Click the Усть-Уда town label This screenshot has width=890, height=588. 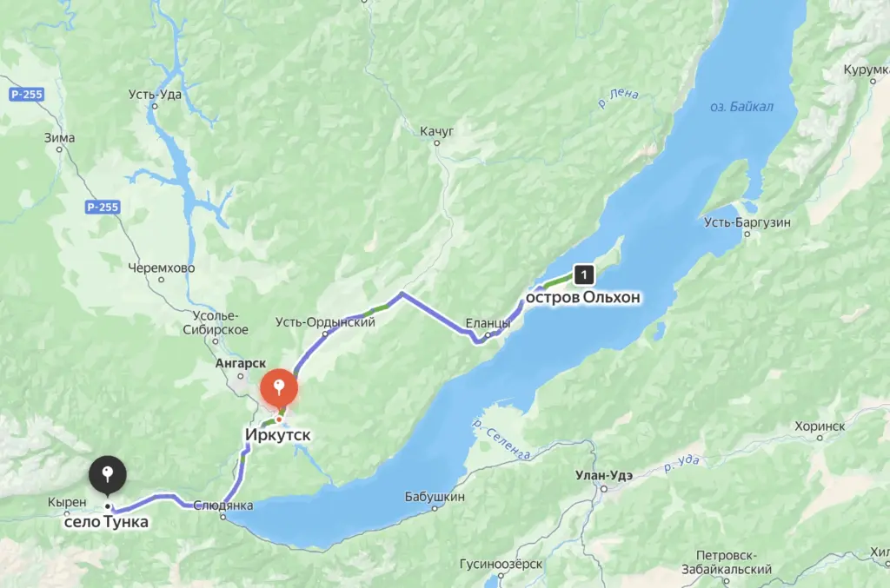(x=155, y=94)
